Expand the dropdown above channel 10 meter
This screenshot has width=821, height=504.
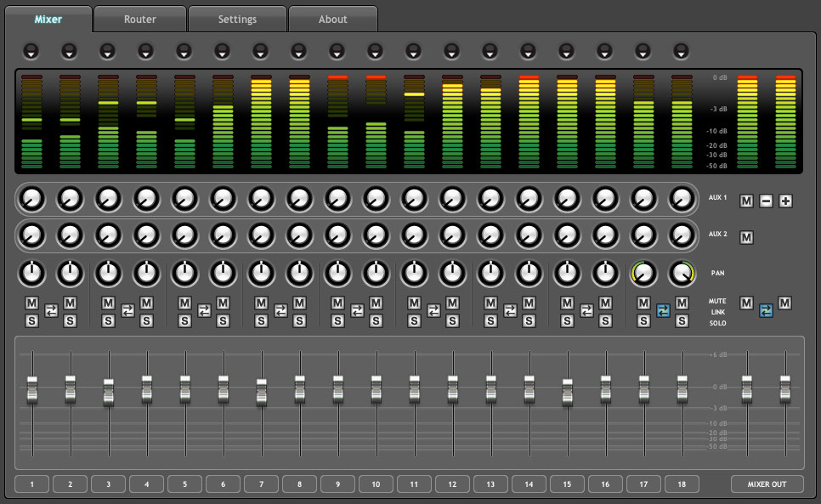click(x=376, y=51)
